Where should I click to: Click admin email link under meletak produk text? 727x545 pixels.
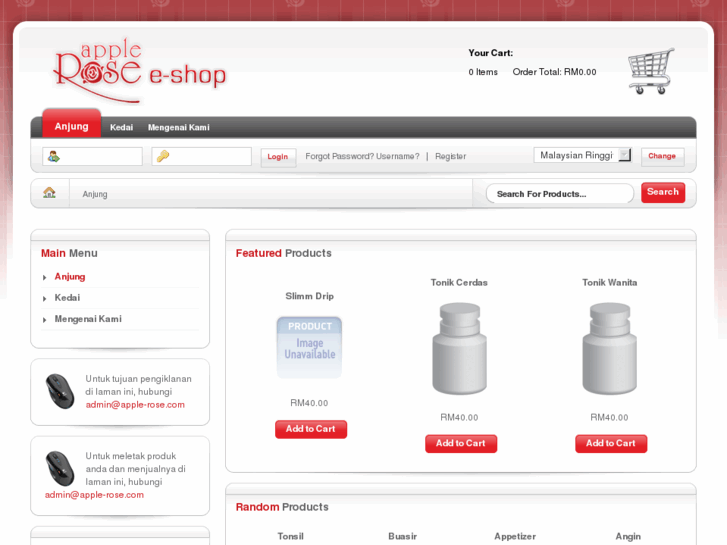[94, 494]
